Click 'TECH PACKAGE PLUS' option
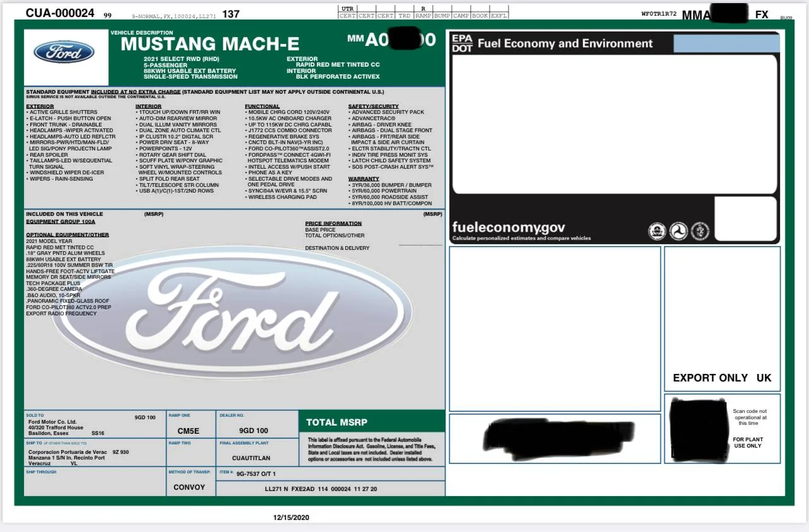 (53, 283)
